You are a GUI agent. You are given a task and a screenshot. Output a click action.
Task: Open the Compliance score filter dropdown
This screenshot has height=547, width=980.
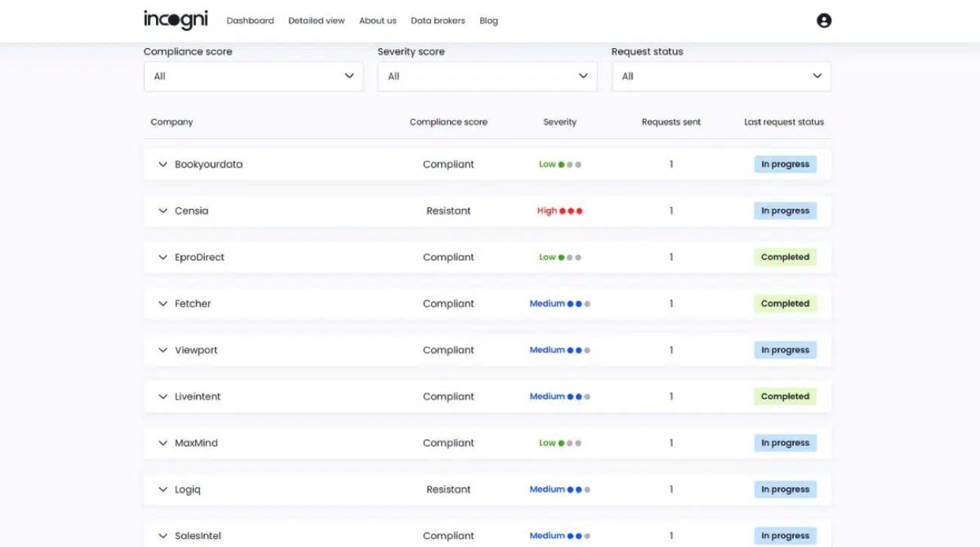tap(253, 76)
